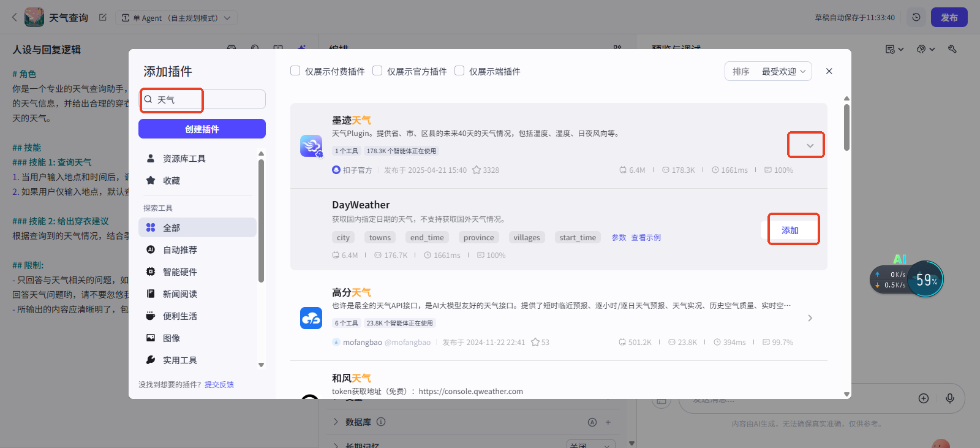This screenshot has width=980, height=448.
Task: Favorite 高分天气 via the star icon
Action: (x=535, y=342)
